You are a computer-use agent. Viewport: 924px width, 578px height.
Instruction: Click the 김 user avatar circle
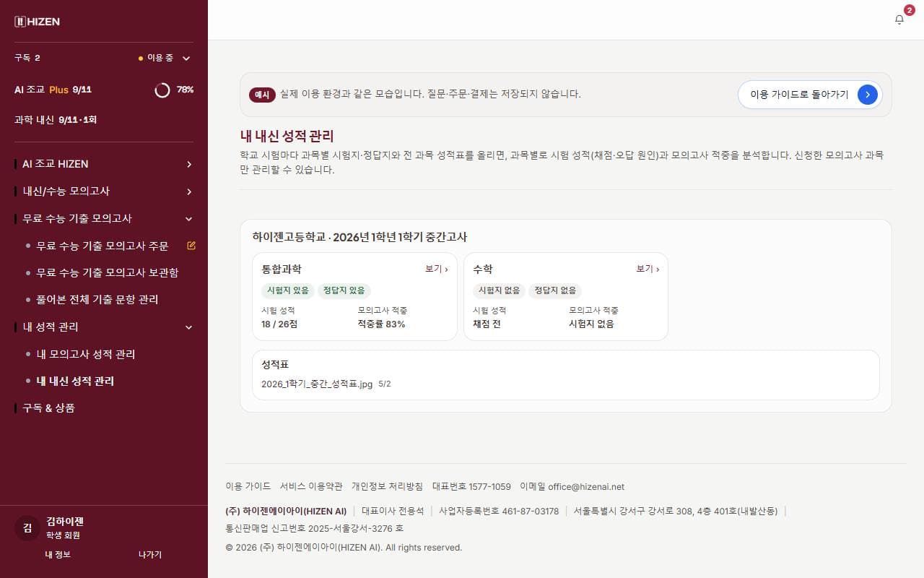tap(27, 528)
